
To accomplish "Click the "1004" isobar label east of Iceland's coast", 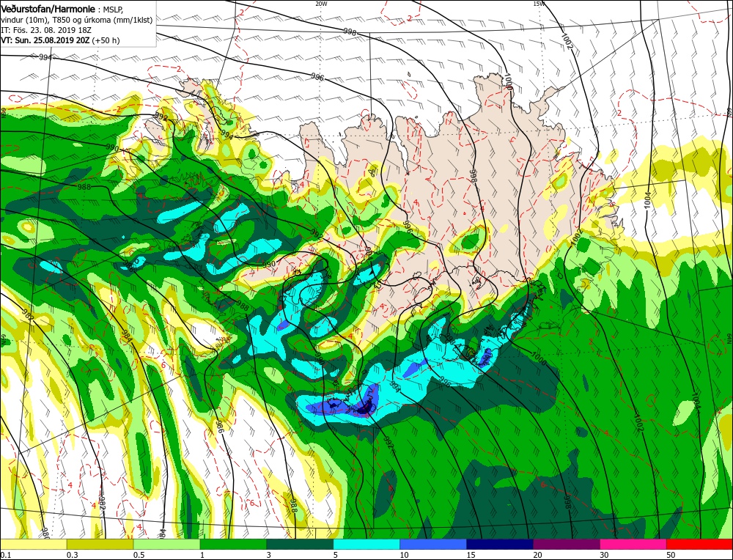I will pos(647,201).
